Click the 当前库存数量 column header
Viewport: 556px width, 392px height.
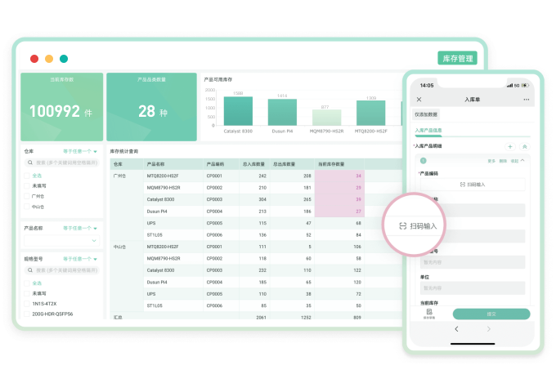(x=331, y=164)
